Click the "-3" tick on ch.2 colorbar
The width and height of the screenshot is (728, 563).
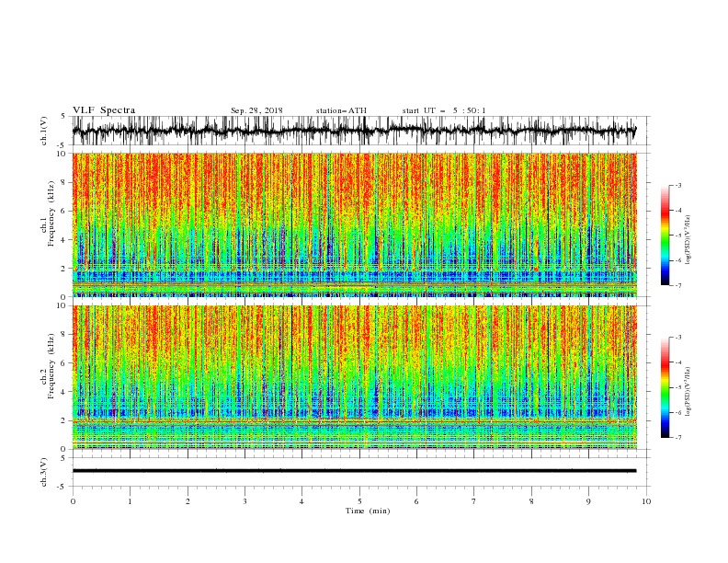point(678,338)
